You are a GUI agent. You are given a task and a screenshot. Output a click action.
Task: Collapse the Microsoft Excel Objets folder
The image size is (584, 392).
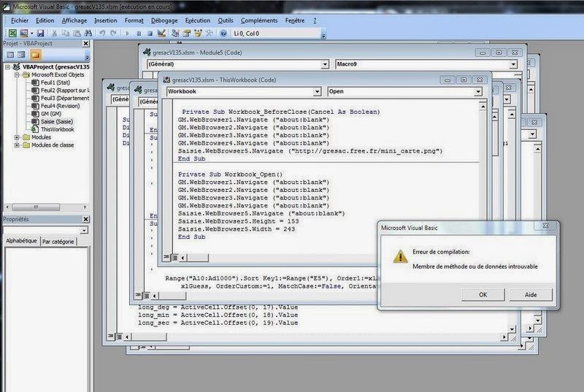point(17,75)
